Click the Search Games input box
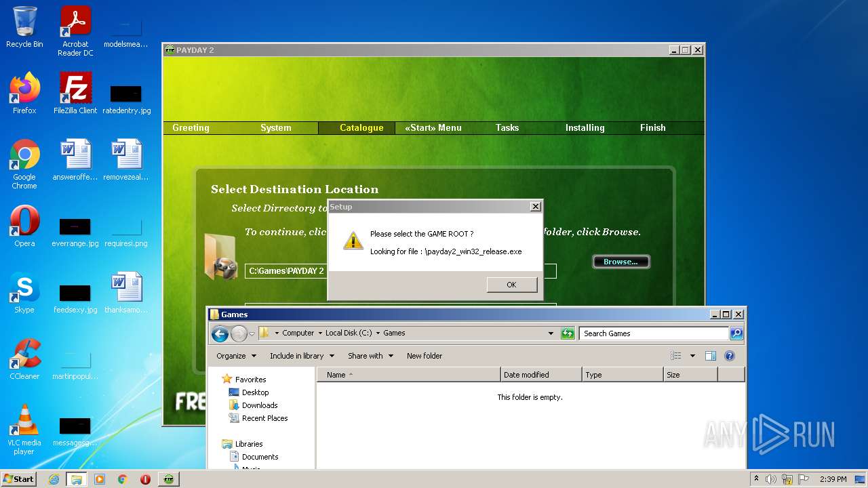This screenshot has width=868, height=488. coord(654,333)
